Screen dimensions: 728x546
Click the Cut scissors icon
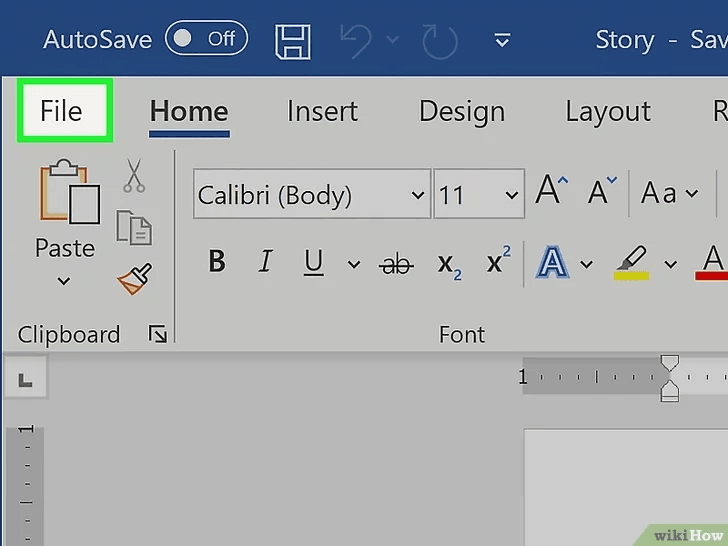click(x=134, y=175)
